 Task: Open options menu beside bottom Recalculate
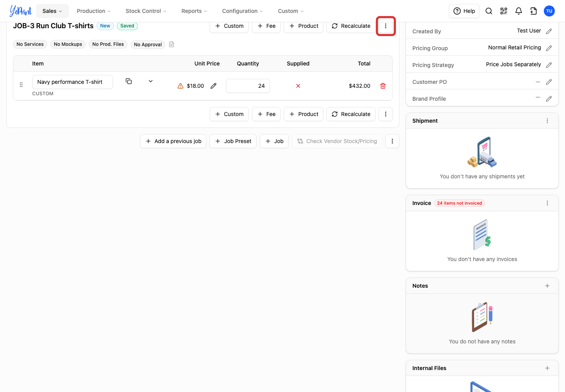(386, 114)
